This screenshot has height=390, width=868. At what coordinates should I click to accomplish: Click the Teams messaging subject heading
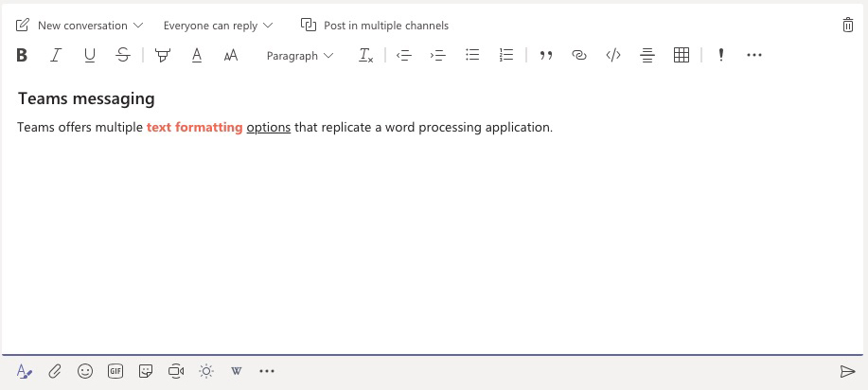coord(86,99)
